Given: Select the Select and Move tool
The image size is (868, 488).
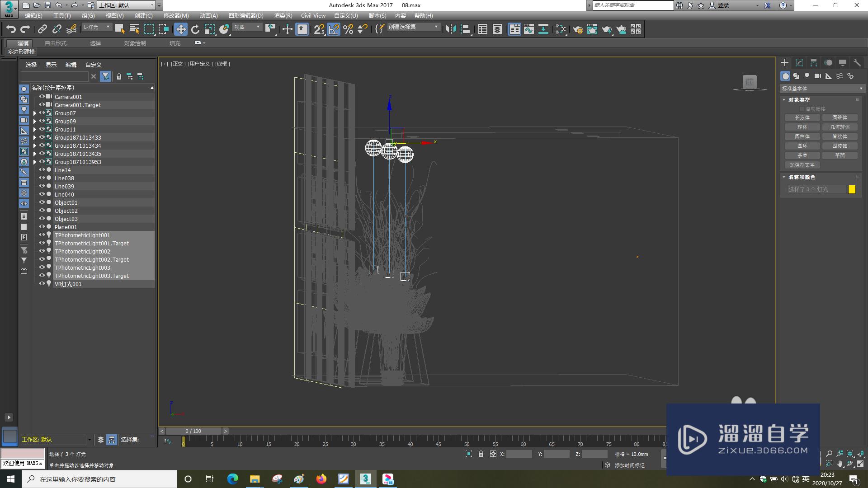Looking at the screenshot, I should pos(181,29).
